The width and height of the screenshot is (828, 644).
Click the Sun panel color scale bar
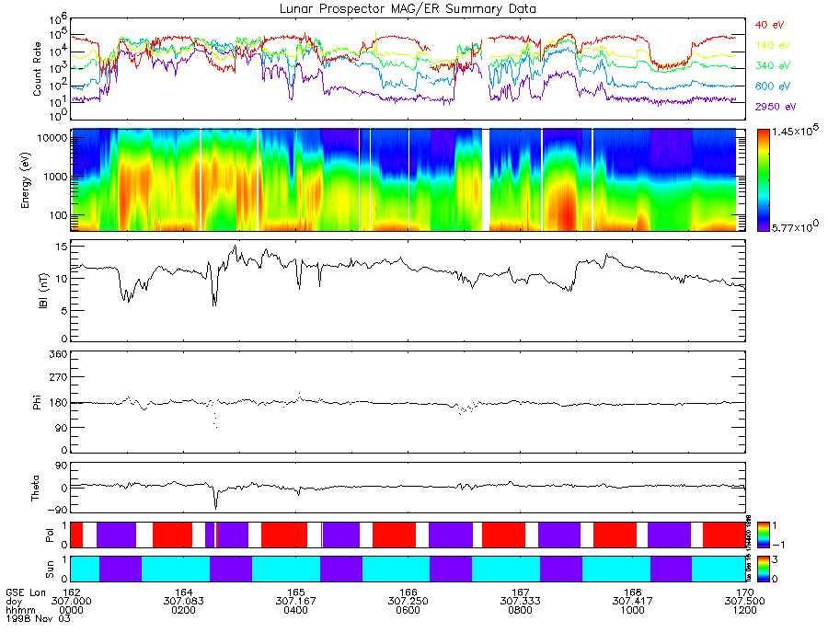click(763, 569)
